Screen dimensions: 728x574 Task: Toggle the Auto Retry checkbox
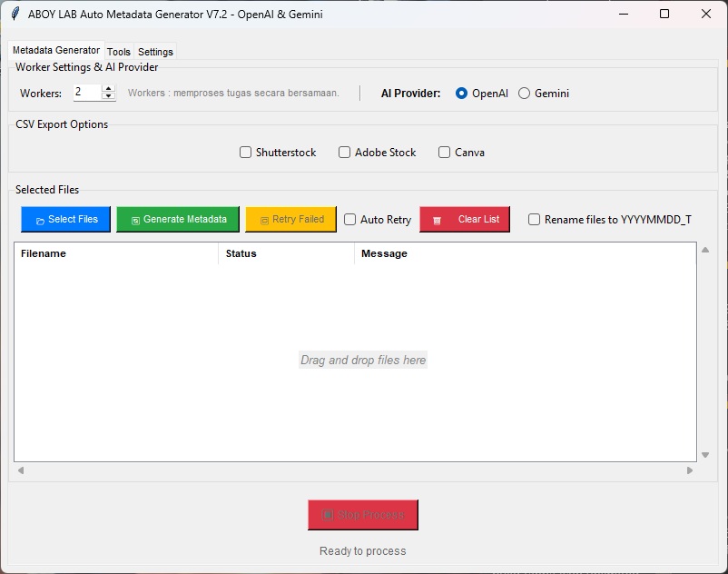pos(349,220)
